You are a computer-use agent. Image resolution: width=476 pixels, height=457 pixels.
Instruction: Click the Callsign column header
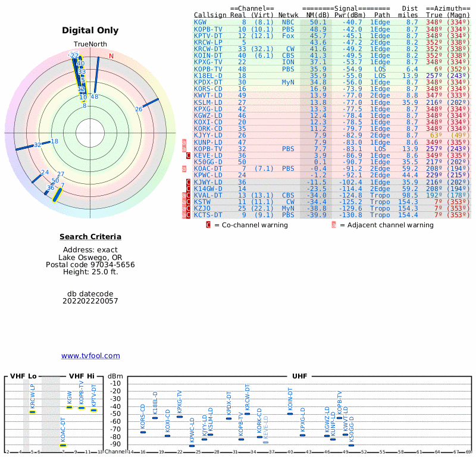210,14
